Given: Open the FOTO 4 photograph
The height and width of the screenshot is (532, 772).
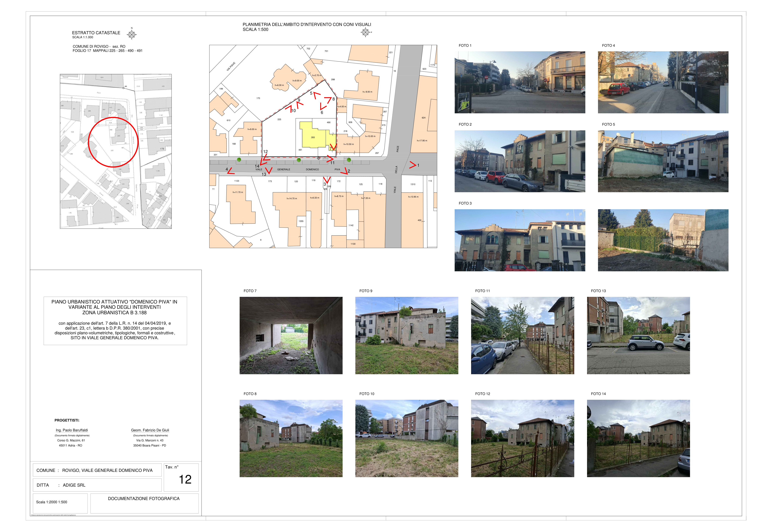Looking at the screenshot, I should [663, 82].
